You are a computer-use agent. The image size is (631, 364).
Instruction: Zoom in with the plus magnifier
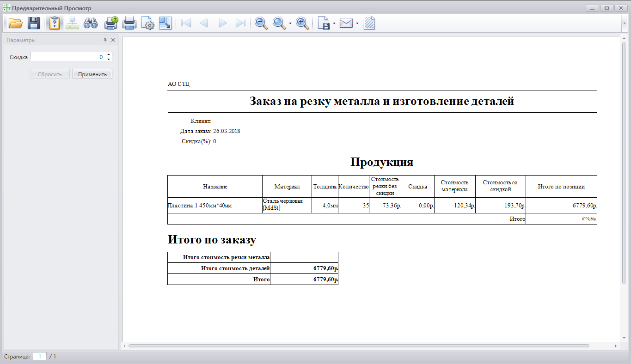[x=302, y=23]
